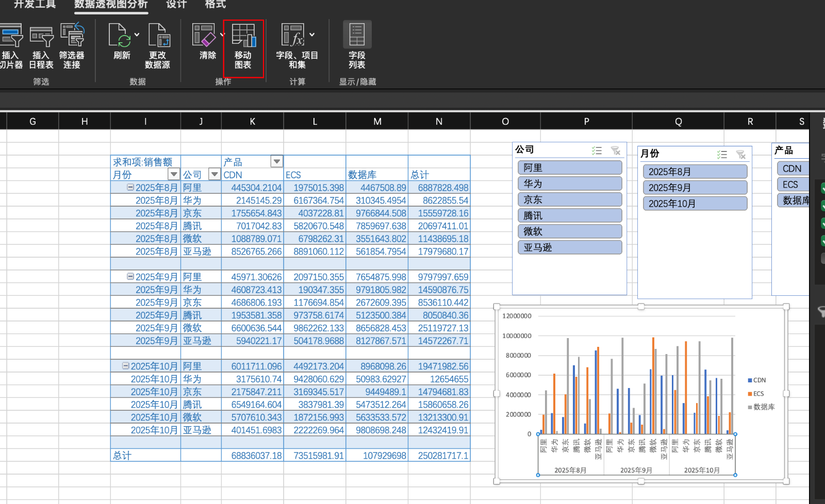Click the 移动图表 (Move Chart) icon

click(x=243, y=36)
